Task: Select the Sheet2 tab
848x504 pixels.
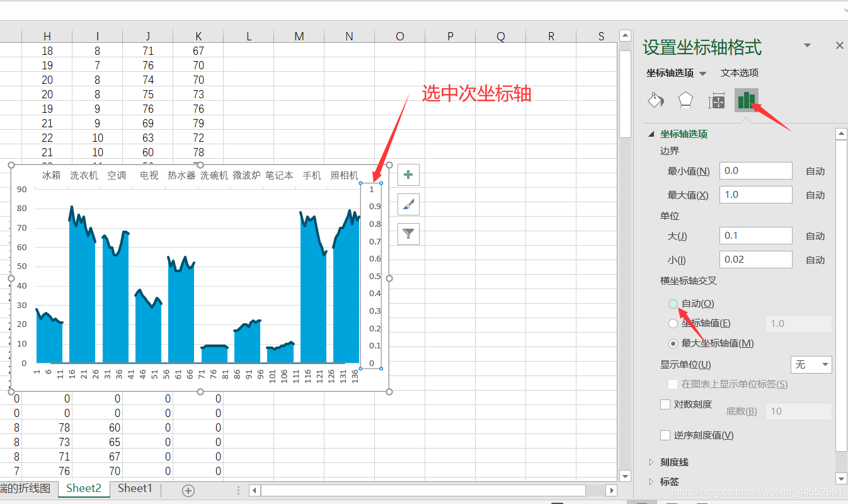Action: click(84, 488)
